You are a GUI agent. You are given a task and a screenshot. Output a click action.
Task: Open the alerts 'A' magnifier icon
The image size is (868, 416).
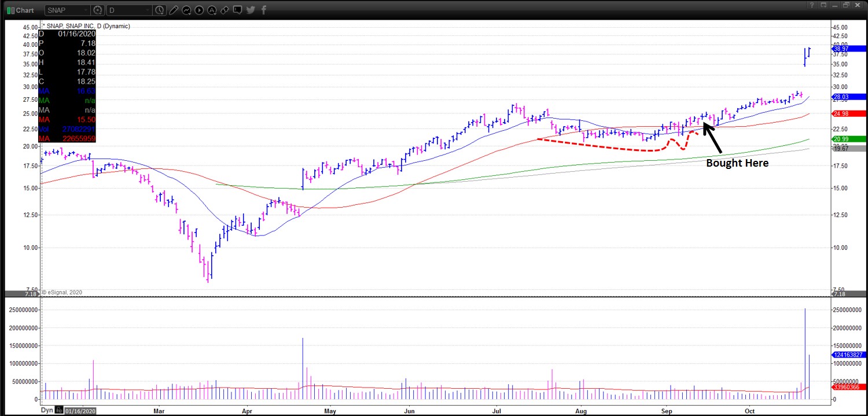(x=212, y=9)
